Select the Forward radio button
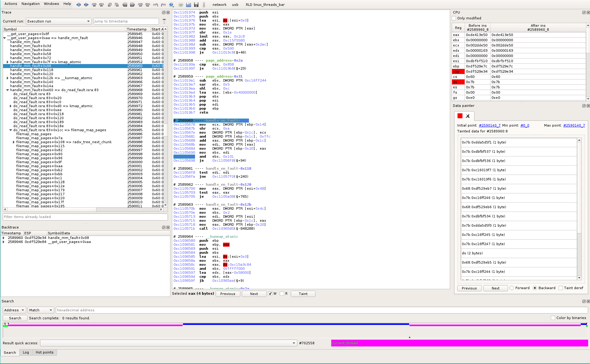The height and width of the screenshot is (364, 590). [511, 288]
